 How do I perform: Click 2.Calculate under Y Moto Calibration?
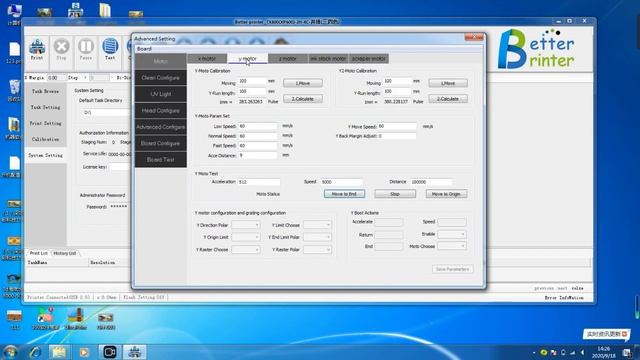coord(303,99)
